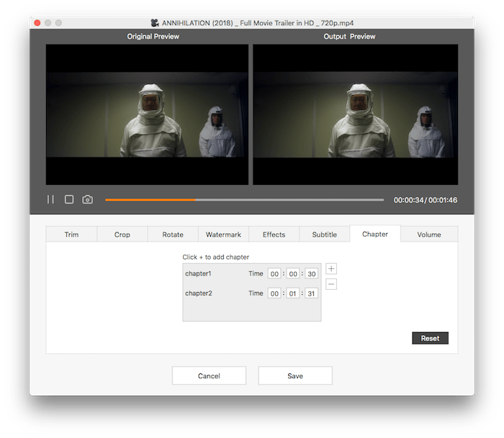Switch to the Volume tab

pyautogui.click(x=429, y=234)
